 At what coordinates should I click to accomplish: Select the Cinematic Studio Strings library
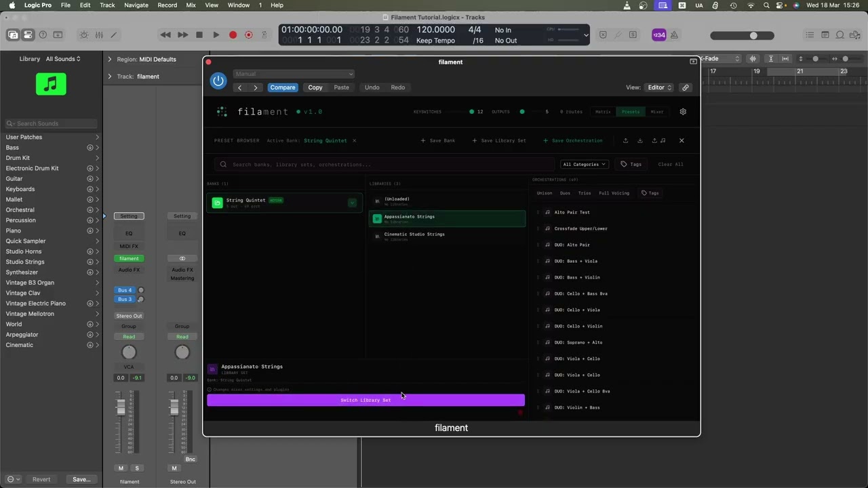tap(448, 236)
